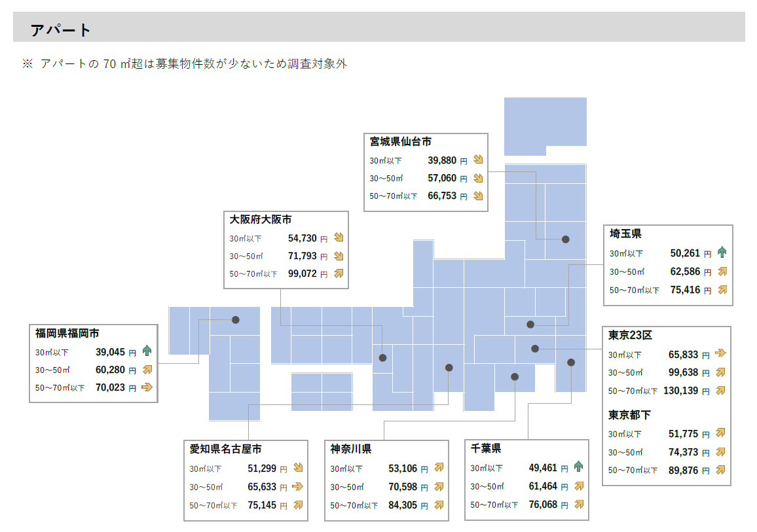Click the right arrow next to 名古屋市 65,633 円
This screenshot has width=757, height=532.
[298, 486]
